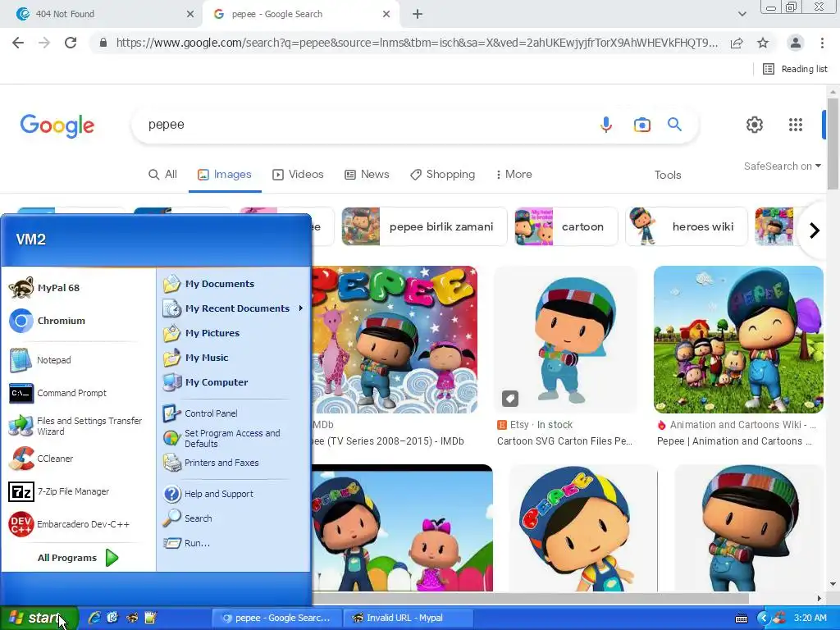This screenshot has width=840, height=630.
Task: Open Start menu Search
Action: tap(234, 518)
